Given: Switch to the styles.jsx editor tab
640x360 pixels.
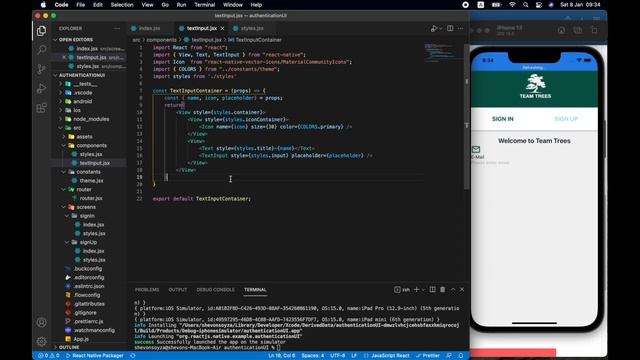Looking at the screenshot, I should pyautogui.click(x=252, y=28).
